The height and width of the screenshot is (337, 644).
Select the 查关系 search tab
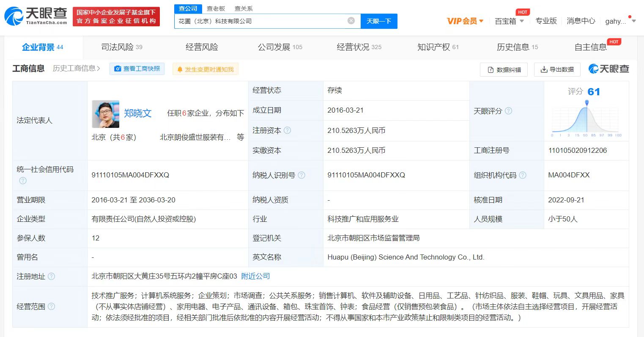click(244, 8)
